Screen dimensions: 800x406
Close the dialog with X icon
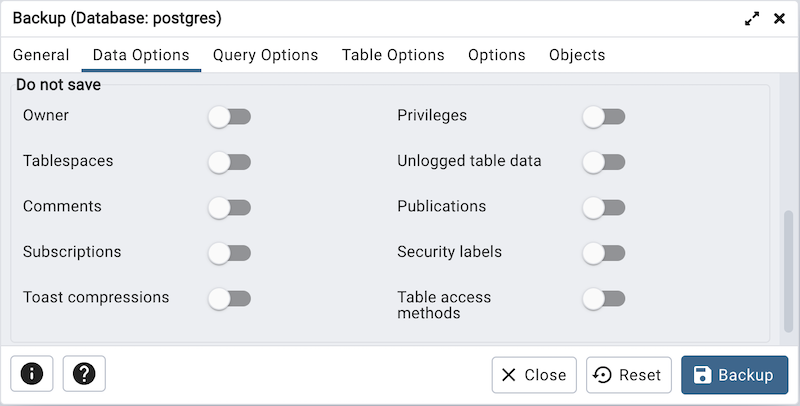[779, 19]
